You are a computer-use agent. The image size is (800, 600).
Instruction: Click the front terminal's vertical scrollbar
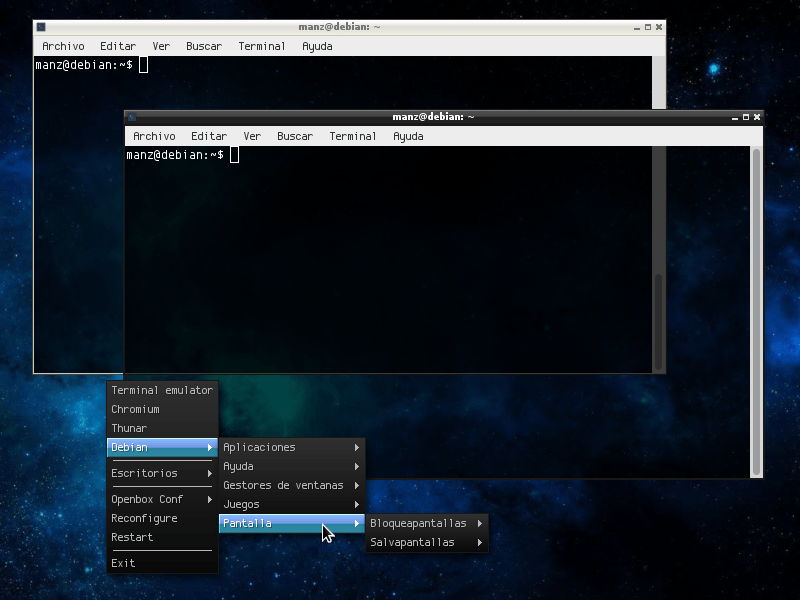(x=757, y=312)
